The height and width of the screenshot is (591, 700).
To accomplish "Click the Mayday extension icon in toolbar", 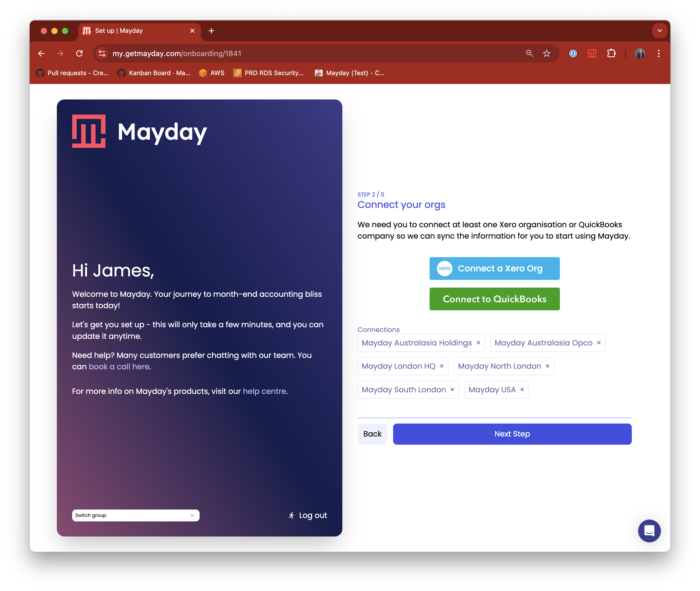I will coord(592,54).
